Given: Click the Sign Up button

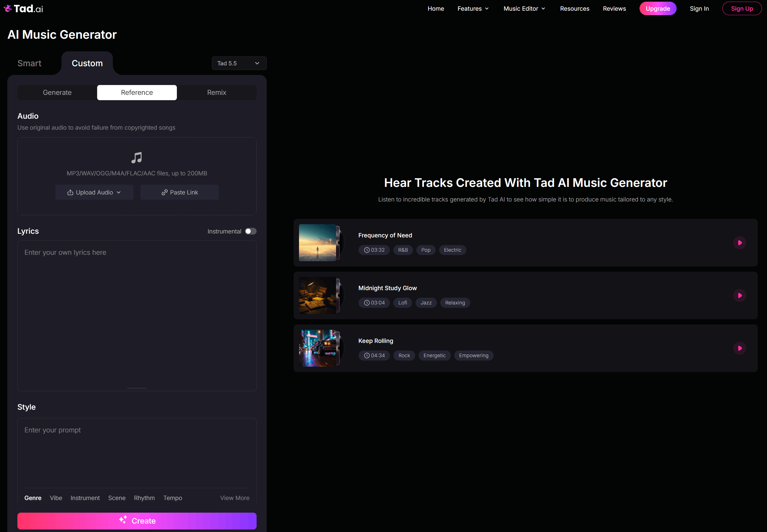Looking at the screenshot, I should (x=742, y=9).
